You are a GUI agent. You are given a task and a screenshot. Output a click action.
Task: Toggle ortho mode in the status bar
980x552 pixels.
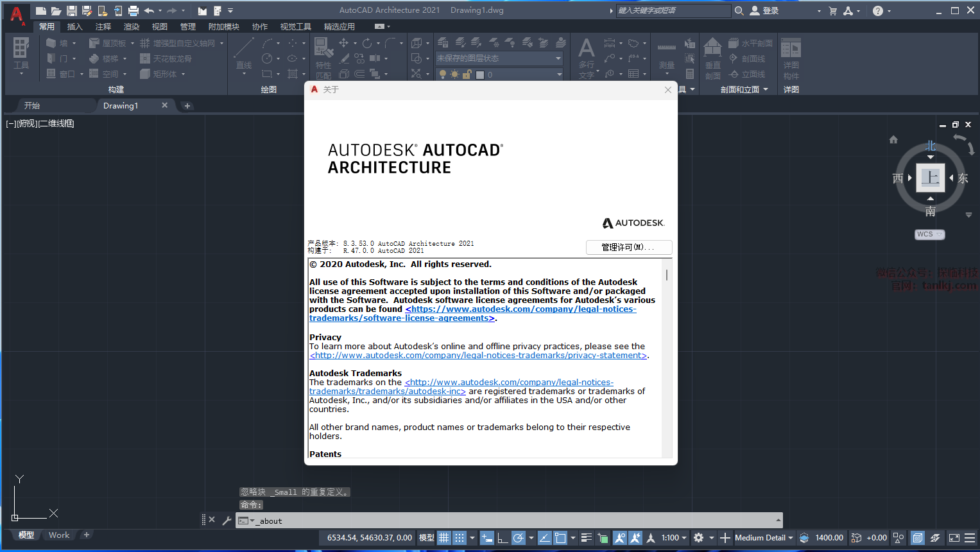[503, 538]
